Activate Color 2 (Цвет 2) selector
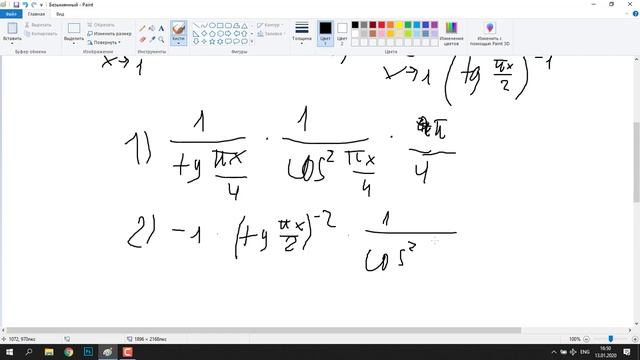The image size is (640, 360). tap(342, 33)
